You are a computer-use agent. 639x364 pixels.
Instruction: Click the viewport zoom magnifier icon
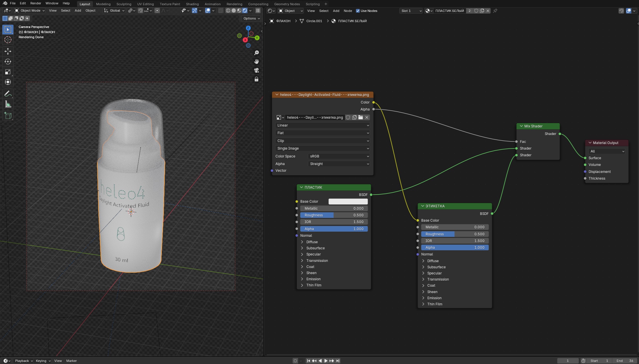coord(256,53)
